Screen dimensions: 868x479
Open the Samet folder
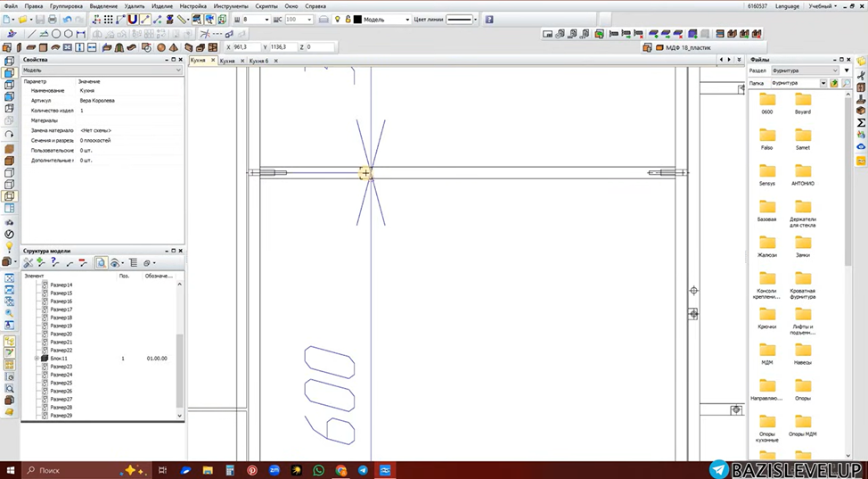click(803, 139)
